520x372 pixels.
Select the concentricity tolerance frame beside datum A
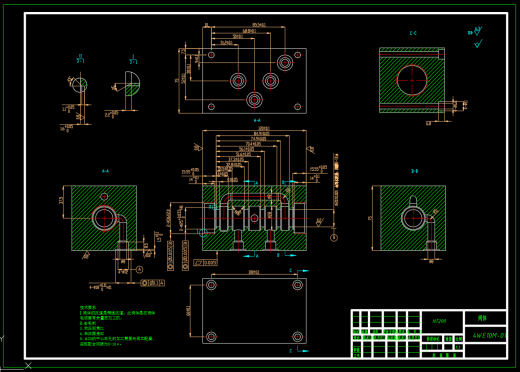153,283
